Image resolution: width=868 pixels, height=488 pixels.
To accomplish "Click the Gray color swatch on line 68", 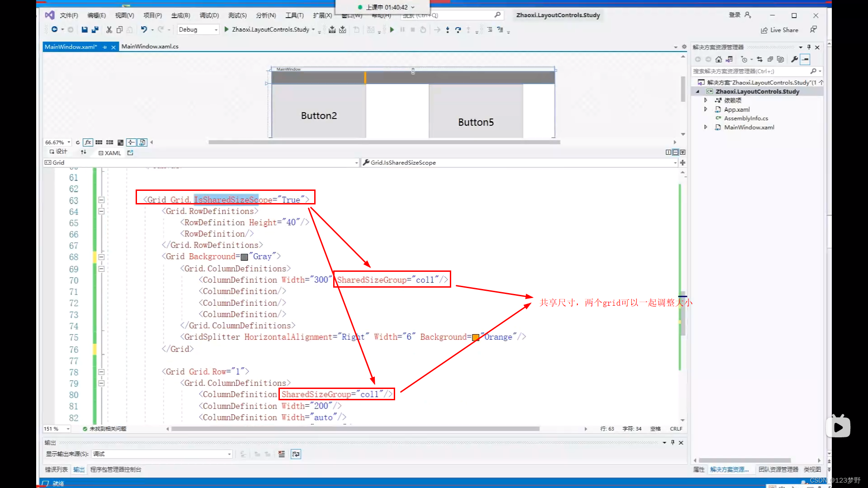I will [x=244, y=257].
